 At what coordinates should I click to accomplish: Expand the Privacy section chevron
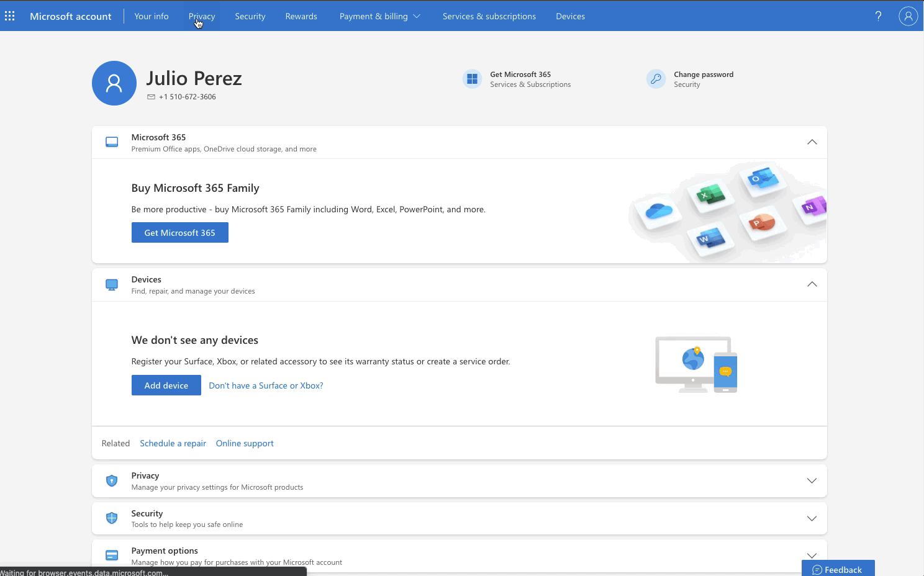click(812, 480)
